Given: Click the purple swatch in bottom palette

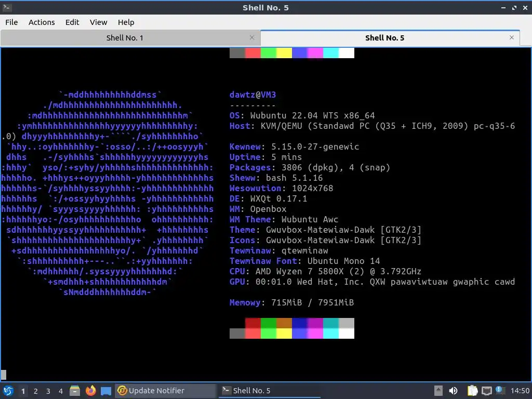Looking at the screenshot, I should (315, 323).
